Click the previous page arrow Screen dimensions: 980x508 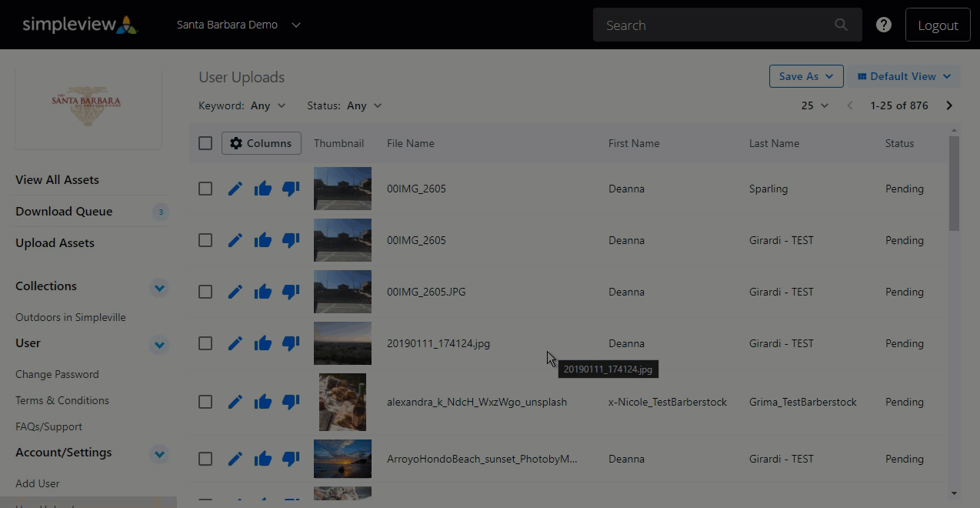pos(850,105)
